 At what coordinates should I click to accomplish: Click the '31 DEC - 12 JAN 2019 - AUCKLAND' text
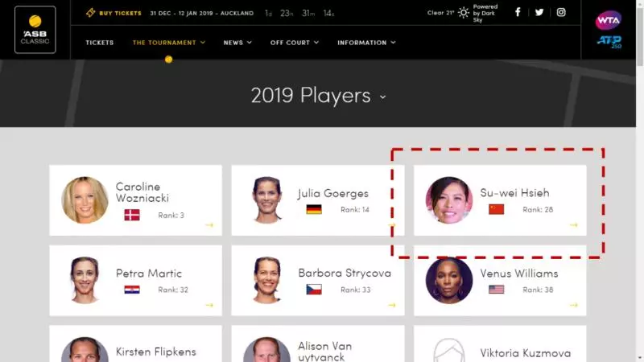(x=202, y=13)
